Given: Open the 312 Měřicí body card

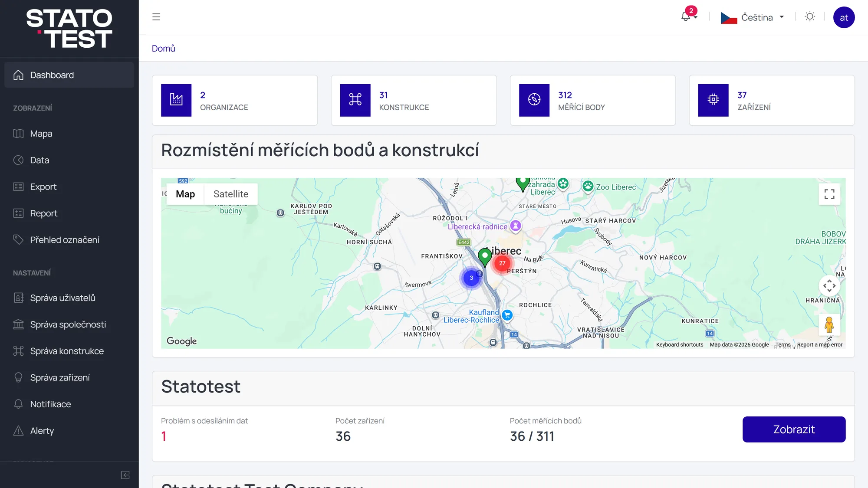Looking at the screenshot, I should coord(593,100).
